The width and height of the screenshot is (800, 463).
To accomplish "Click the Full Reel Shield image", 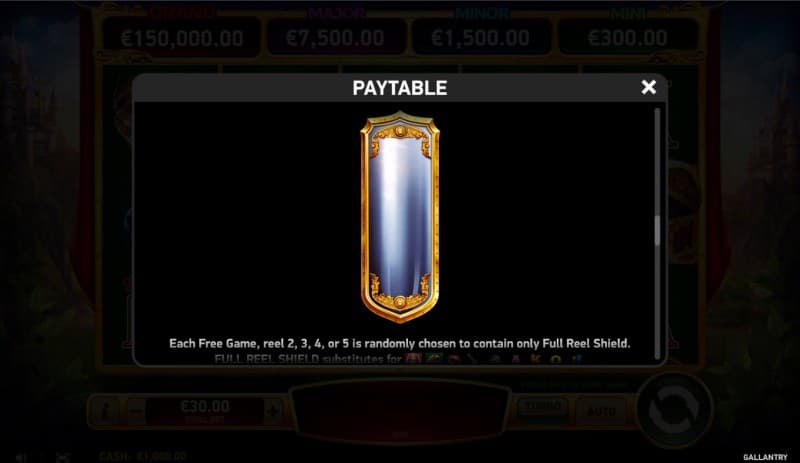I will [400, 217].
